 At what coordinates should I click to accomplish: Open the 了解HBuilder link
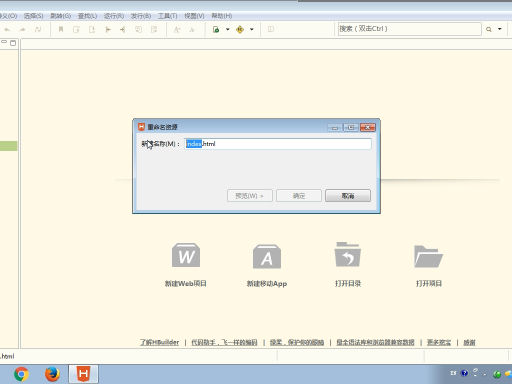click(159, 342)
